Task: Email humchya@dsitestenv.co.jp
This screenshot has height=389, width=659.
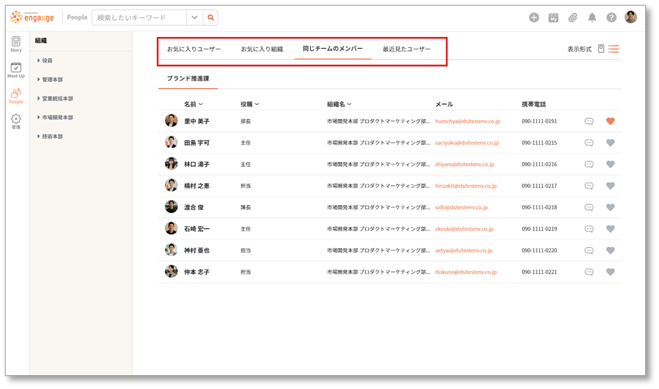Action: click(x=467, y=121)
